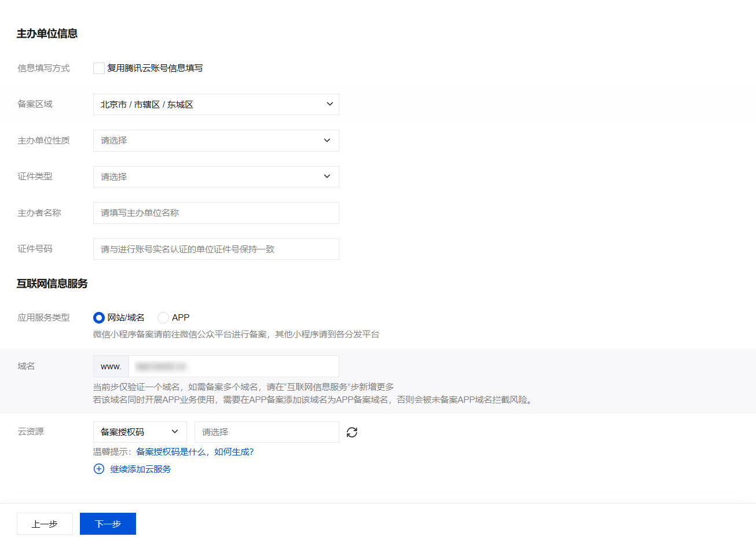Click the 域名 text field after www.
756x544 pixels.
233,366
